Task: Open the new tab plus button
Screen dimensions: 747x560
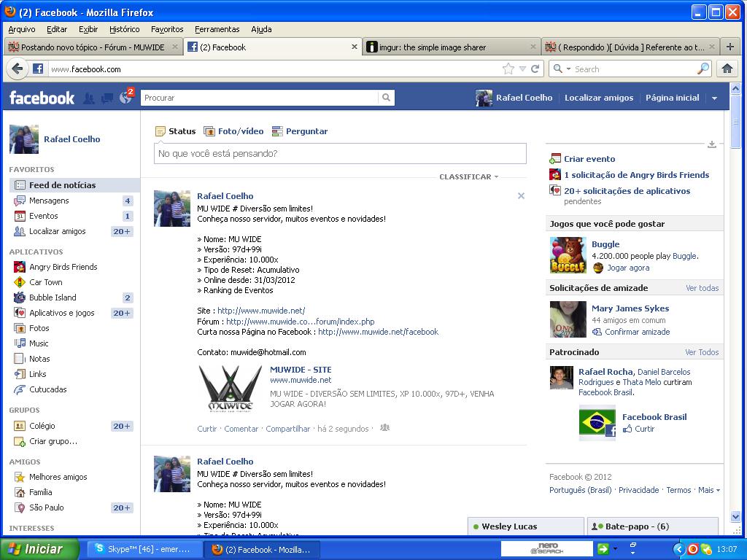Action: [729, 47]
